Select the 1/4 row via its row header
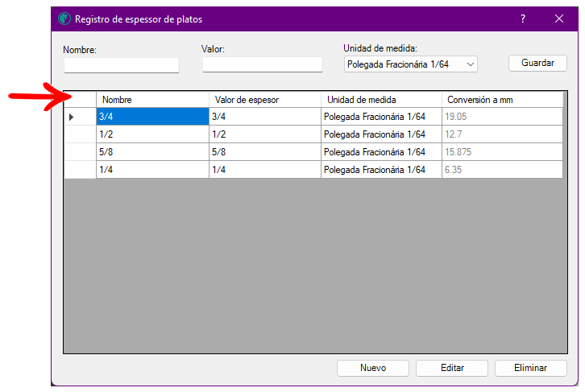This screenshot has height=392, width=585. (x=80, y=170)
